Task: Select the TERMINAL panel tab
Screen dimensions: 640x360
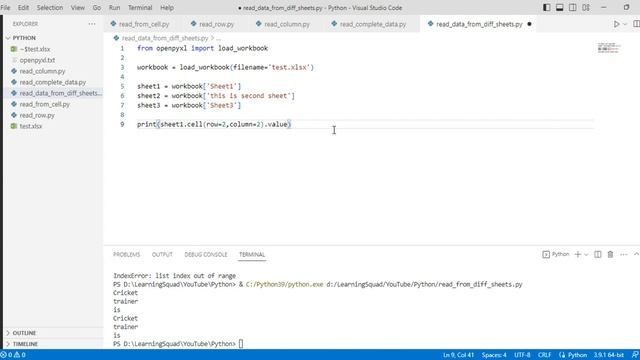Action: tap(252, 254)
